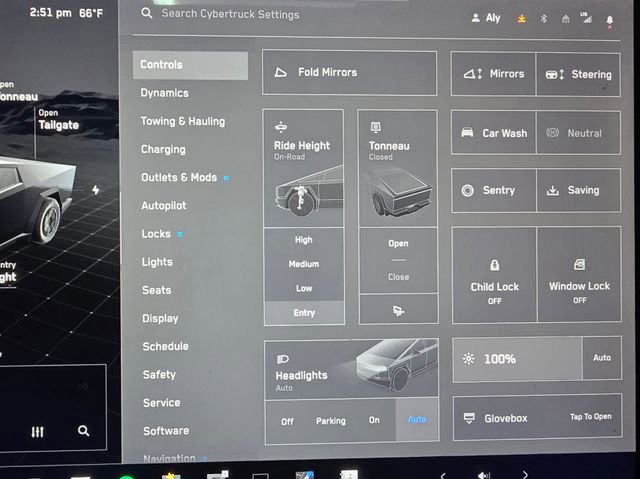
Task: Click the search magnifier icon in settings
Action: (x=147, y=13)
